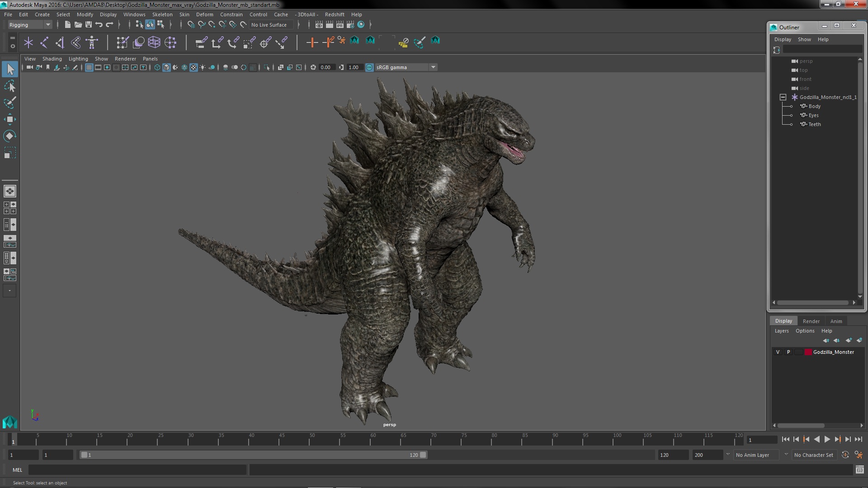Click the Quick Rig character icon

click(92, 42)
